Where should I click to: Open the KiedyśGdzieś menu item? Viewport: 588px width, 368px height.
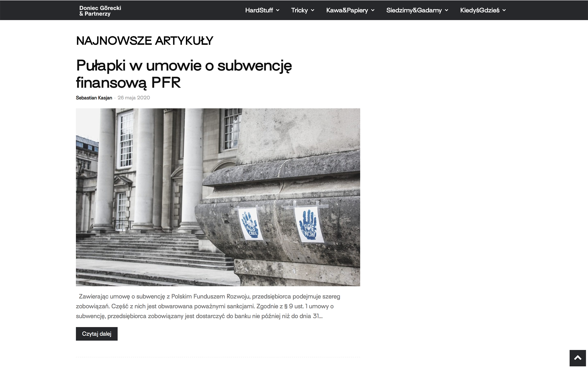click(x=479, y=10)
